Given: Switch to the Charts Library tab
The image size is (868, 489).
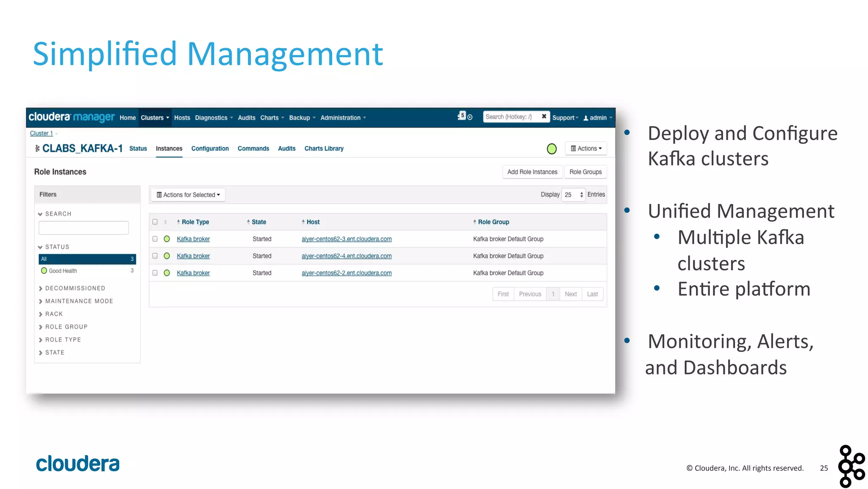Looking at the screenshot, I should [x=324, y=148].
